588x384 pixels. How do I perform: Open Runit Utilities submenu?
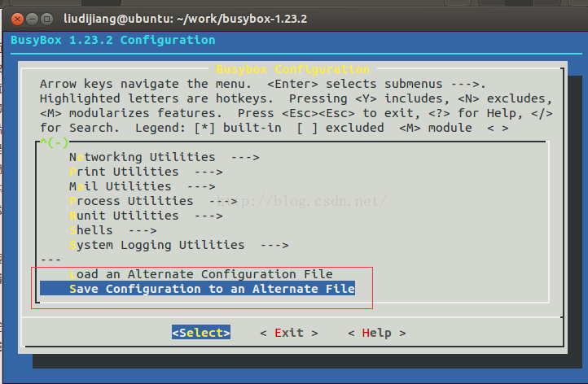pyautogui.click(x=146, y=216)
